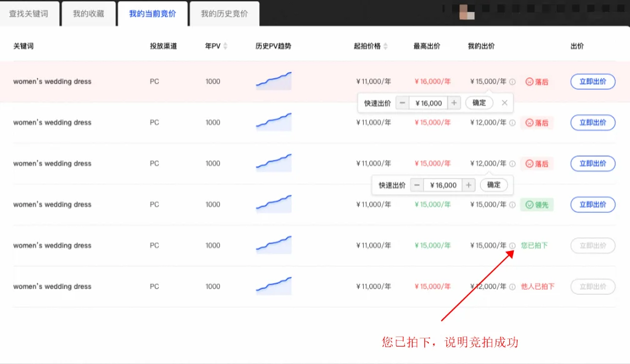Click the ¥16,000 input in lower 快速出价 popup
The width and height of the screenshot is (630, 364).
pos(443,185)
